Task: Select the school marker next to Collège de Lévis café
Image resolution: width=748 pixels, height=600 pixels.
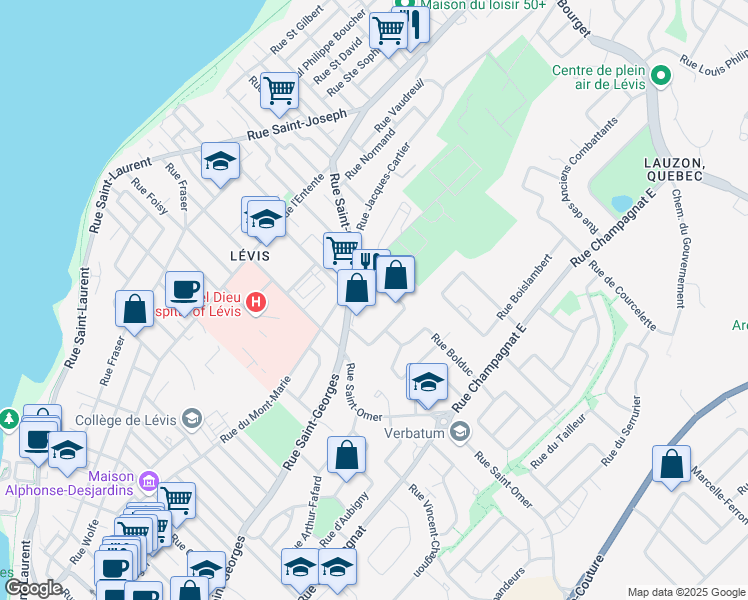Action: tap(67, 452)
